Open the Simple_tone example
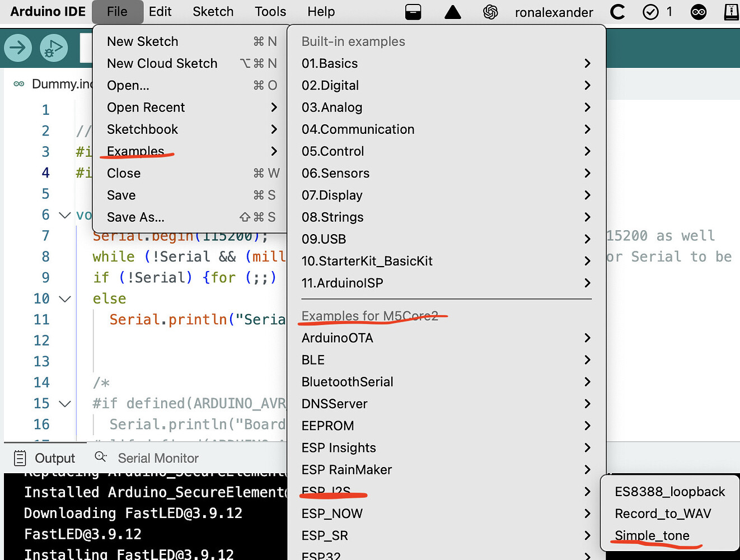This screenshot has width=740, height=560. (652, 535)
